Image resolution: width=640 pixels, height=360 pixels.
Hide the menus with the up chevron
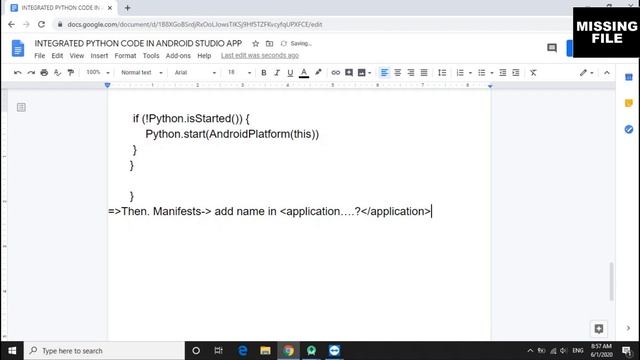[x=607, y=73]
